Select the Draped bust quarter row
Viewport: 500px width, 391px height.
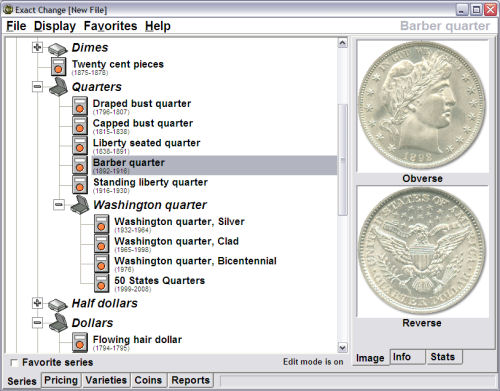pyautogui.click(x=142, y=106)
